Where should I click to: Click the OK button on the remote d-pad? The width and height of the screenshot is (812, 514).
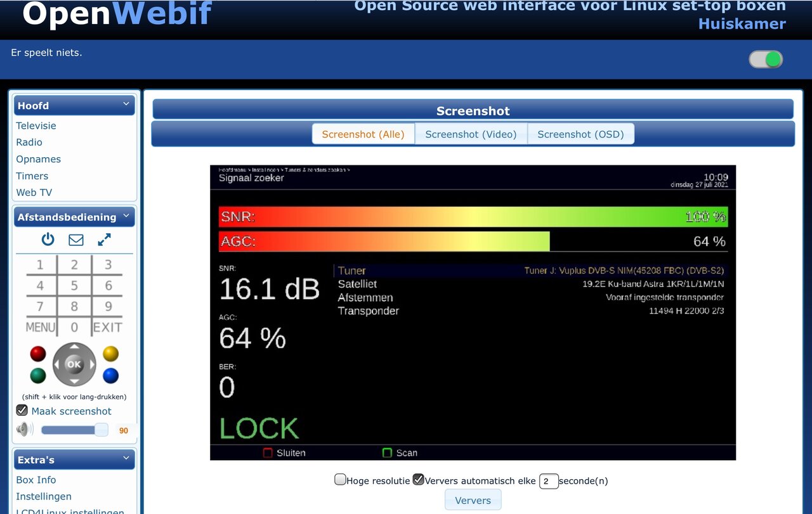point(74,364)
